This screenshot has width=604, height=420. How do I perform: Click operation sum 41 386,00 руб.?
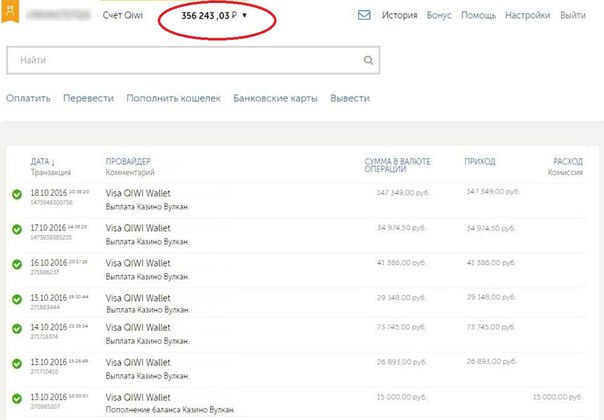click(401, 263)
